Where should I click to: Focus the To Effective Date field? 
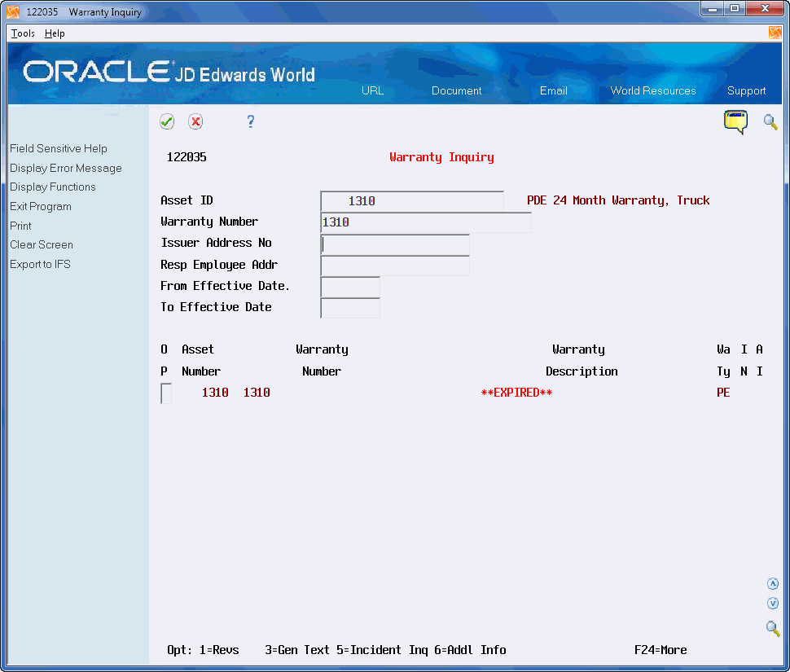pyautogui.click(x=350, y=308)
